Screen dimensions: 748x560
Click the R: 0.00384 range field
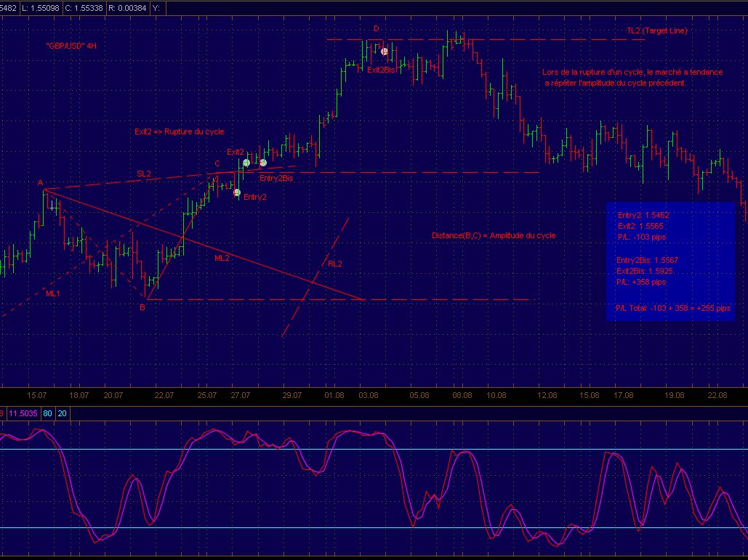[x=127, y=7]
